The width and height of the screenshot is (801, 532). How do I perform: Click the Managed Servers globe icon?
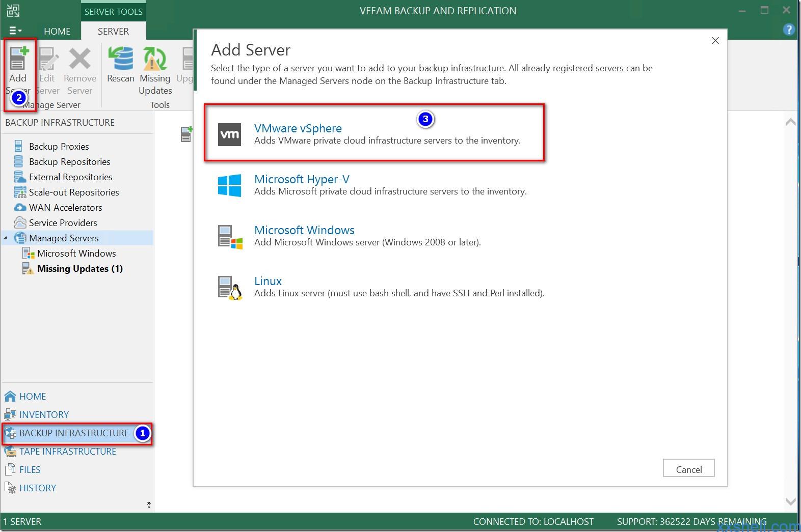click(20, 238)
